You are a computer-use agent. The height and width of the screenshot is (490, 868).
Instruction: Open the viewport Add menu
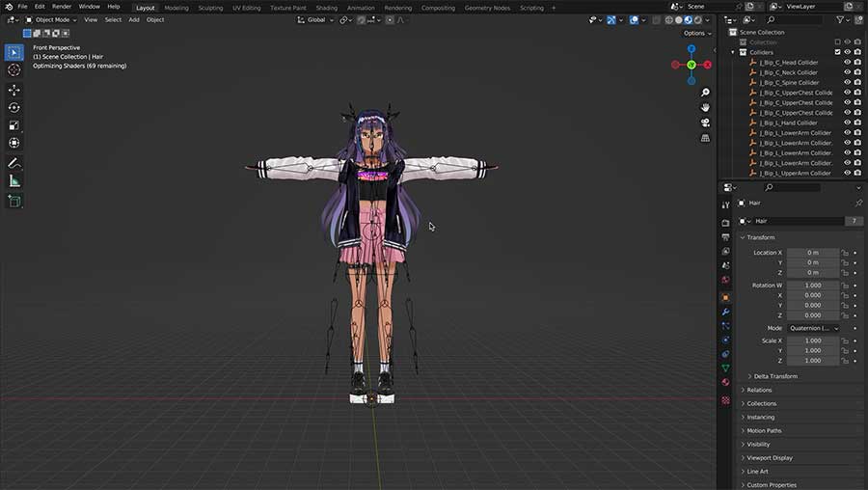[134, 20]
